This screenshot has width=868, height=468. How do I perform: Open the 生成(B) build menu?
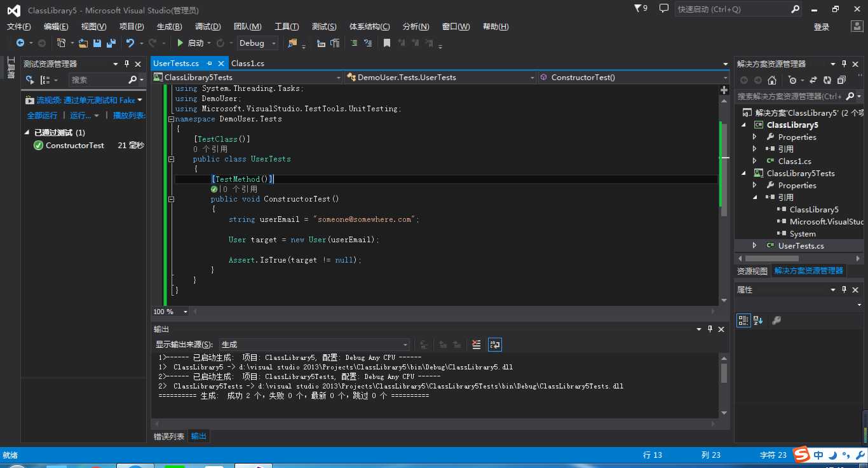pos(170,27)
